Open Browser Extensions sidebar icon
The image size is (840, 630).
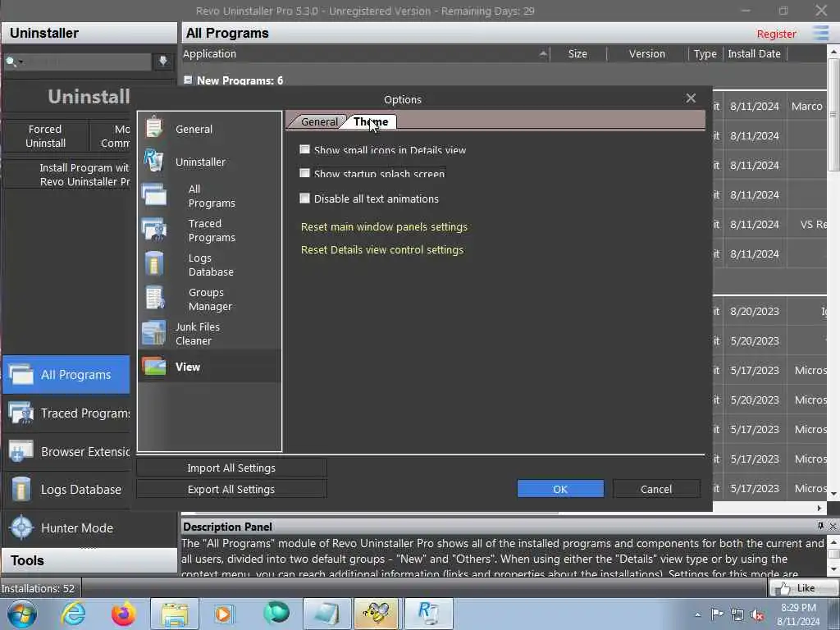click(21, 452)
